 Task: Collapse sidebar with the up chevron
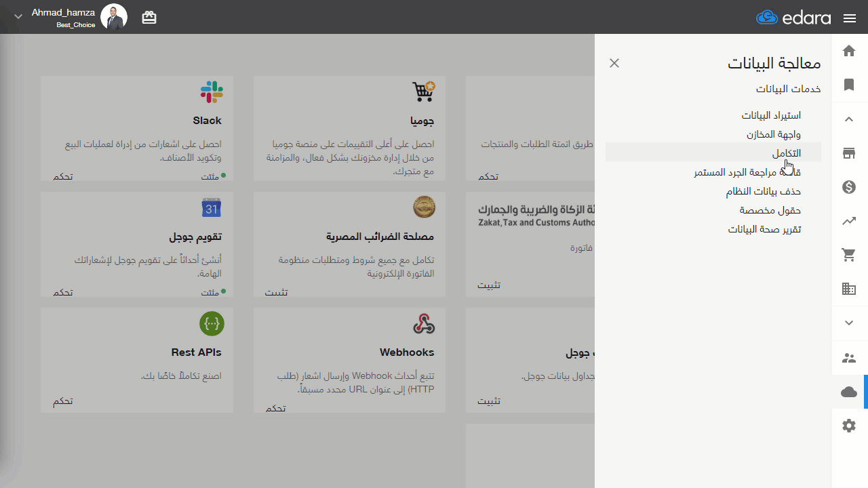click(849, 119)
